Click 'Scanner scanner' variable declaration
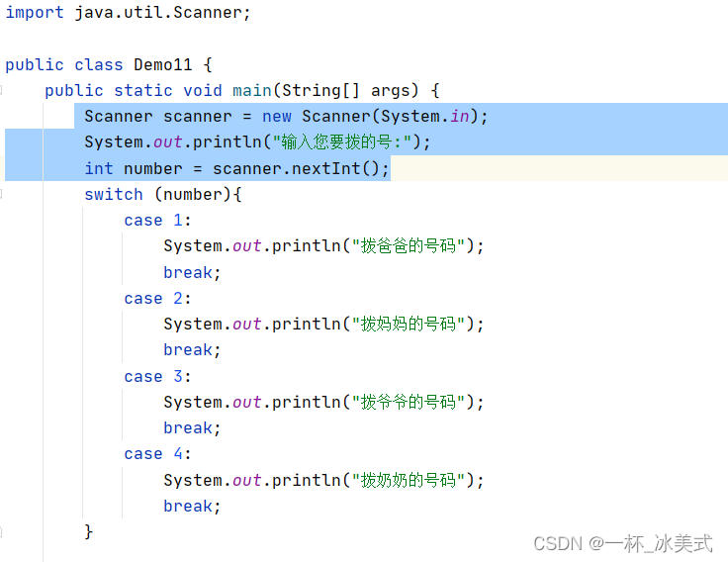The width and height of the screenshot is (728, 562). click(158, 116)
